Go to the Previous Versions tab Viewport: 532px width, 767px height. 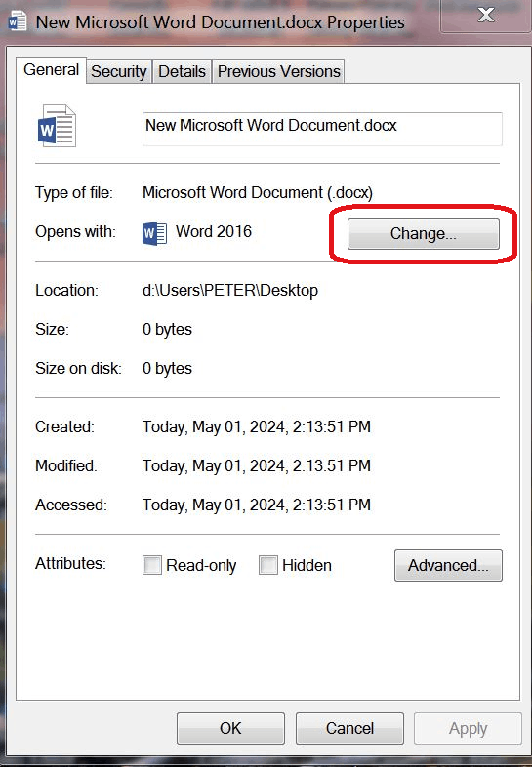coord(278,72)
